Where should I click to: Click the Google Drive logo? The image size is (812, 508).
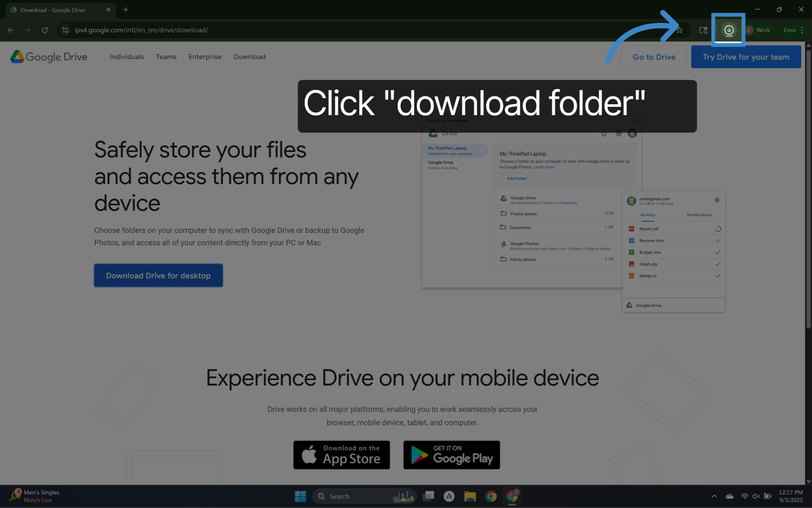(x=49, y=57)
